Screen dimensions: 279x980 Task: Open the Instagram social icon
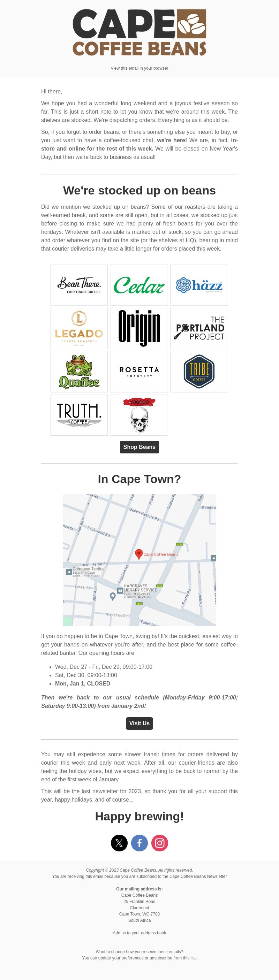[x=160, y=843]
